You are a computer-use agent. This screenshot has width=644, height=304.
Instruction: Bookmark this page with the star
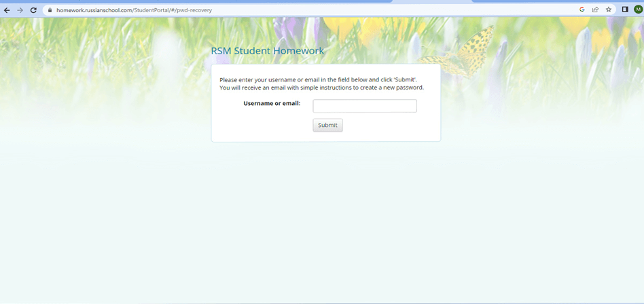click(x=609, y=9)
